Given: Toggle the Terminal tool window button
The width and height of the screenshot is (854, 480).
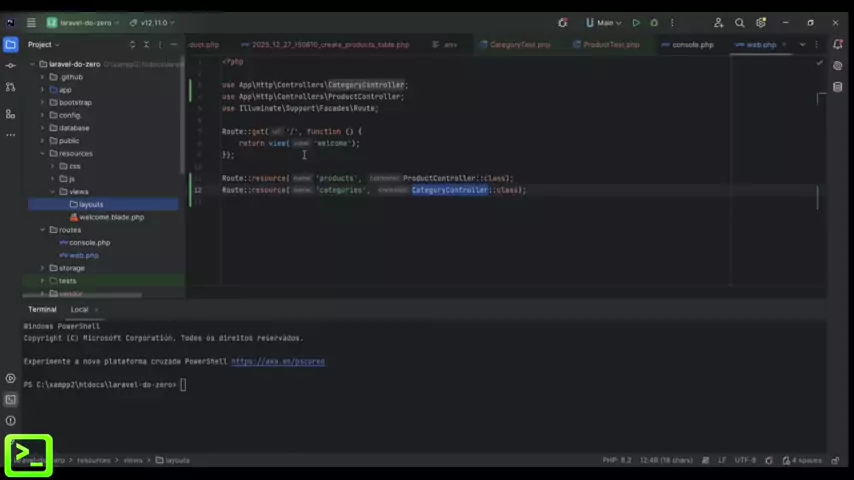Looking at the screenshot, I should 10,399.
